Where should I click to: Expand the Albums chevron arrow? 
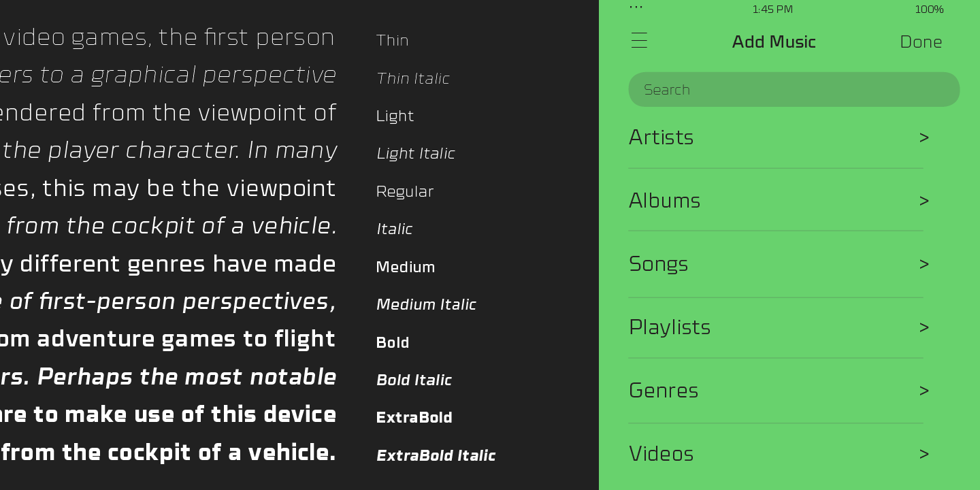pyautogui.click(x=924, y=201)
